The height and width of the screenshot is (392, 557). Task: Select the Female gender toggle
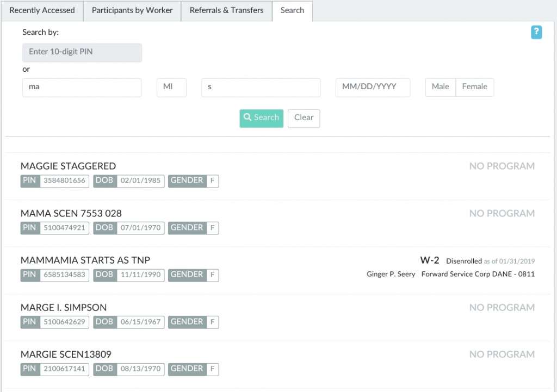click(x=474, y=87)
